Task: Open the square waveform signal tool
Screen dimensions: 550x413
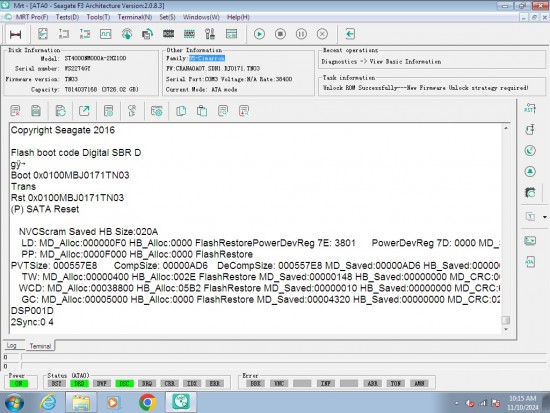Action: point(106,34)
